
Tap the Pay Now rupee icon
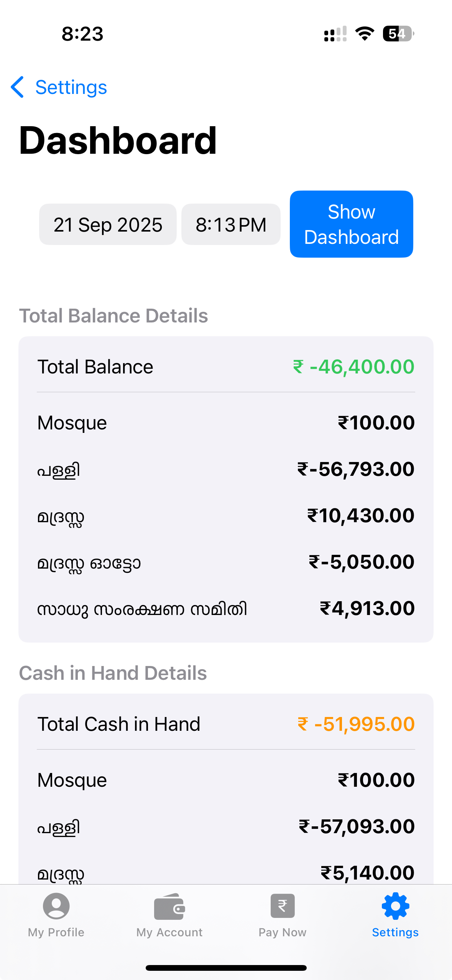pyautogui.click(x=283, y=906)
